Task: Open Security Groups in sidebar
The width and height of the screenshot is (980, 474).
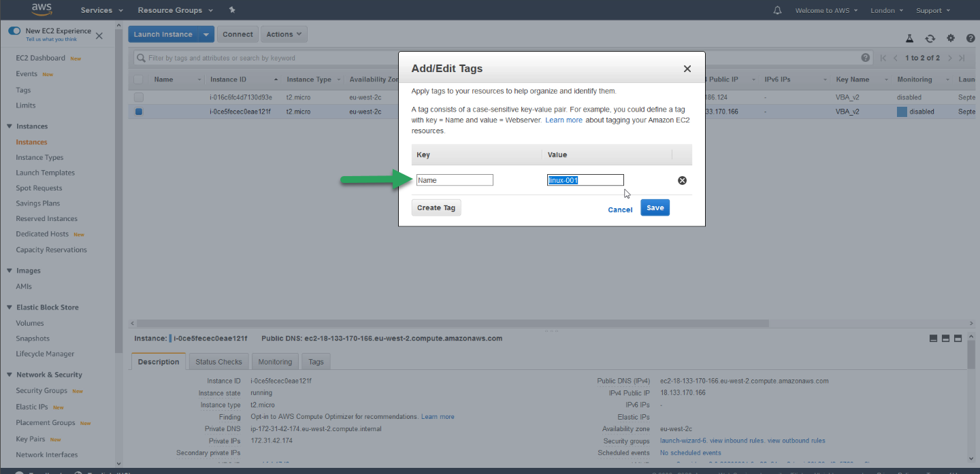Action: [42, 390]
